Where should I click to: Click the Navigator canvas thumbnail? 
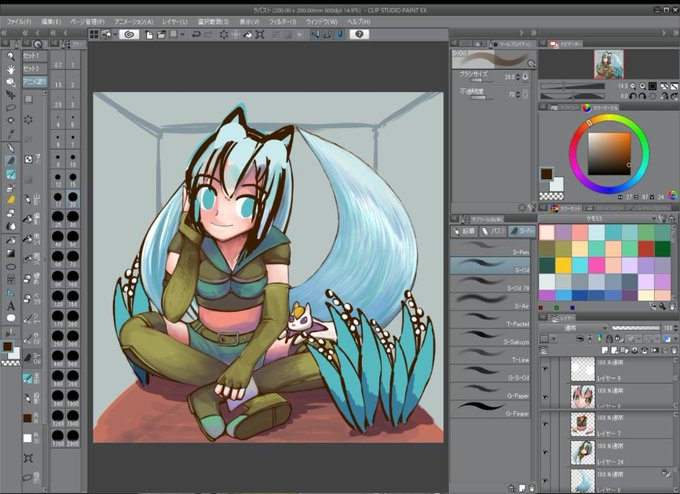(609, 64)
